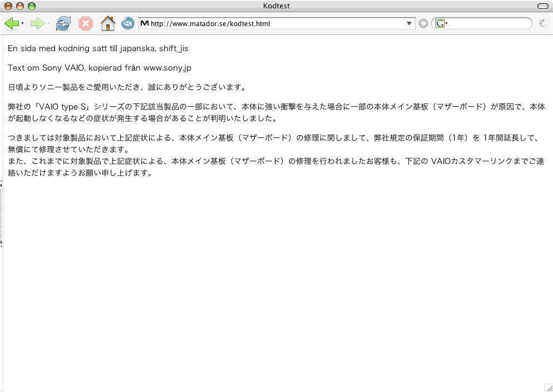Click the green zoom window button
553x392 pixels.
point(32,6)
